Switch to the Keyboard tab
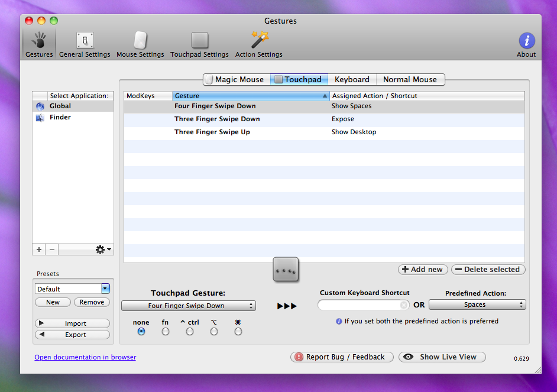This screenshot has width=557, height=392. tap(352, 80)
